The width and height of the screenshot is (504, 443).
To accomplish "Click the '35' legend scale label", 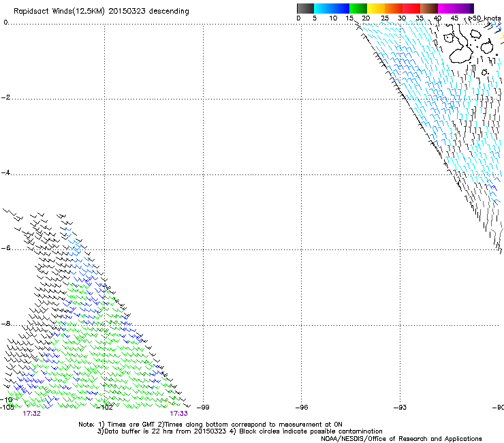I will tap(420, 18).
